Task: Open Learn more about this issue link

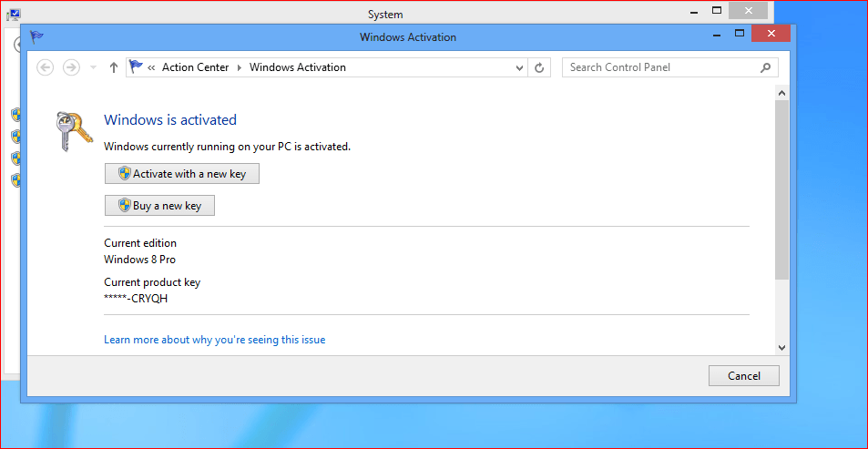Action: click(x=215, y=340)
